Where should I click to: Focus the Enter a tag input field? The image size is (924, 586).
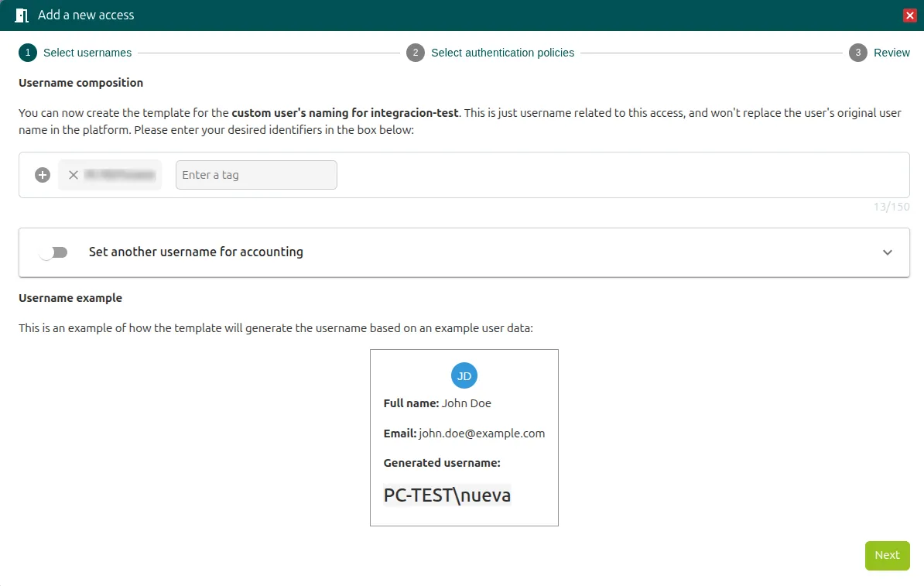click(x=256, y=175)
